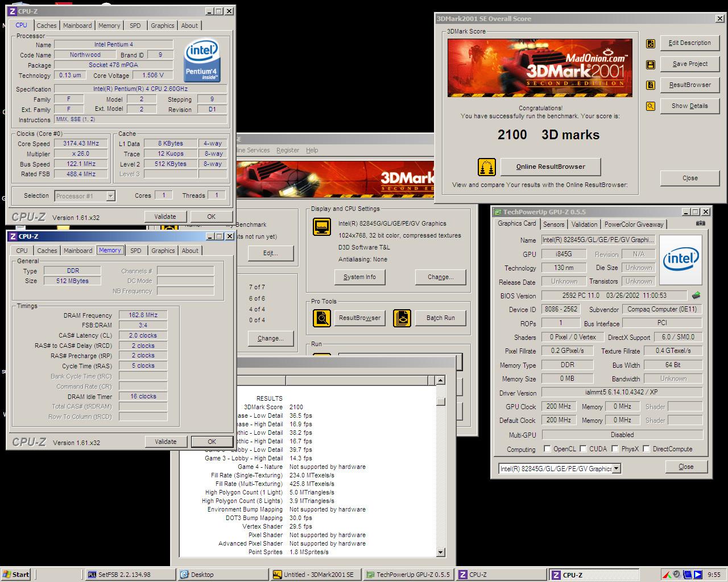Click the ResultBrowser icon under Pro Tools
The height and width of the screenshot is (582, 728).
322,318
